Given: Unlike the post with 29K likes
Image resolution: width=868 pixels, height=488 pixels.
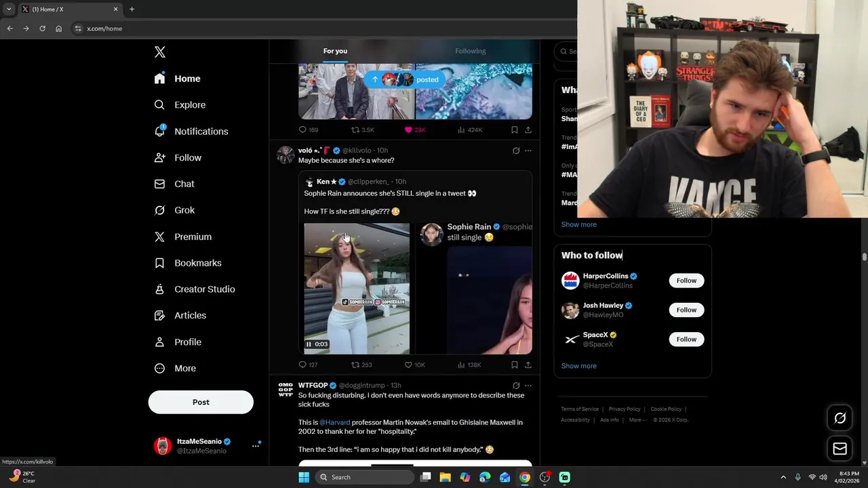Looking at the screenshot, I should pos(415,129).
